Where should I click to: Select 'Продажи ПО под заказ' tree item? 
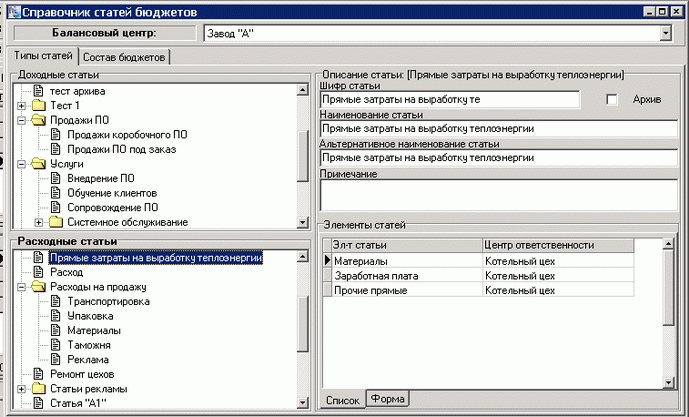pyautogui.click(x=122, y=149)
